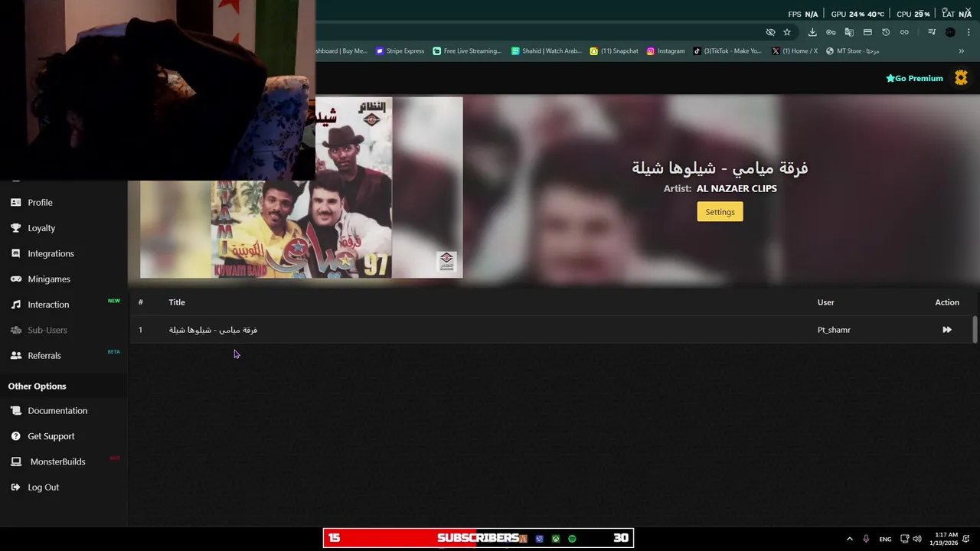Click the Title column header

(177, 302)
